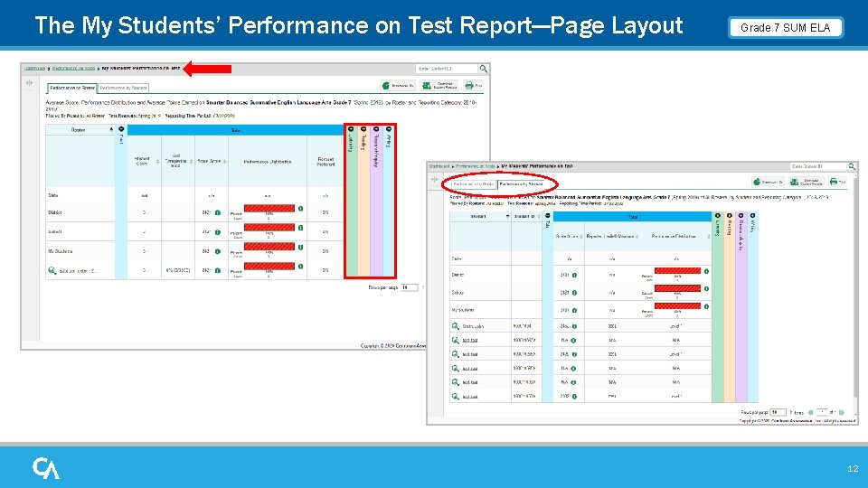Open roster name link in left report's last row

(x=78, y=270)
